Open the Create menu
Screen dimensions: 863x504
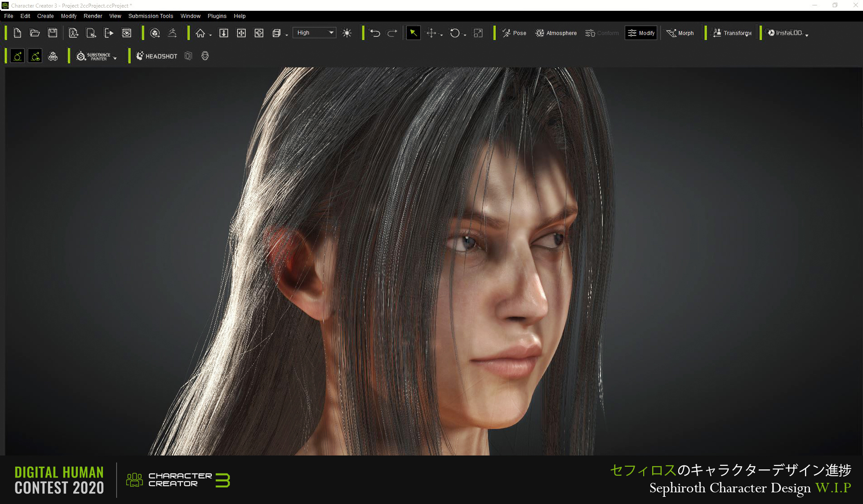pos(45,16)
